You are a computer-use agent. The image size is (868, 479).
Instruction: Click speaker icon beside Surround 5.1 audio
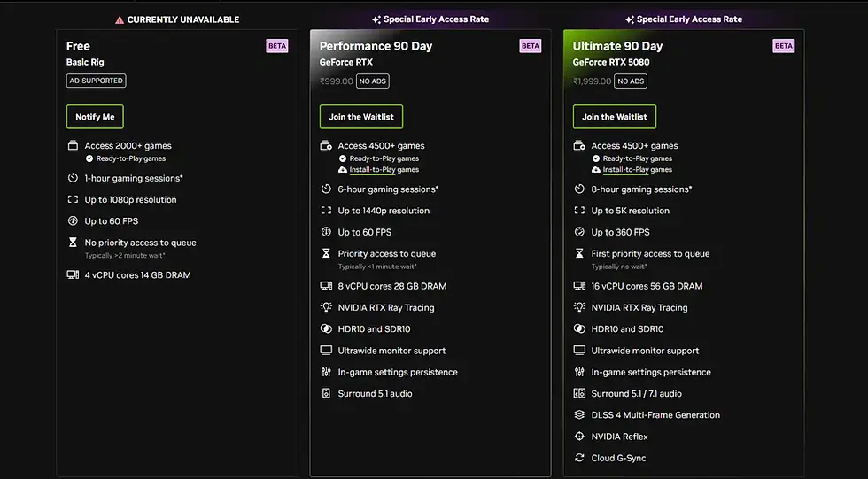point(326,393)
